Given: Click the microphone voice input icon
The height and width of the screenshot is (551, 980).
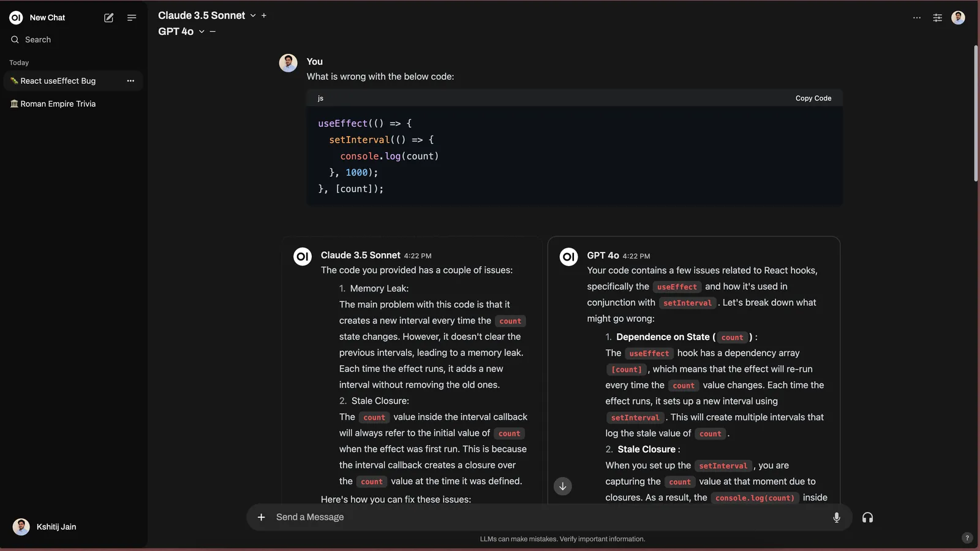Looking at the screenshot, I should [836, 517].
